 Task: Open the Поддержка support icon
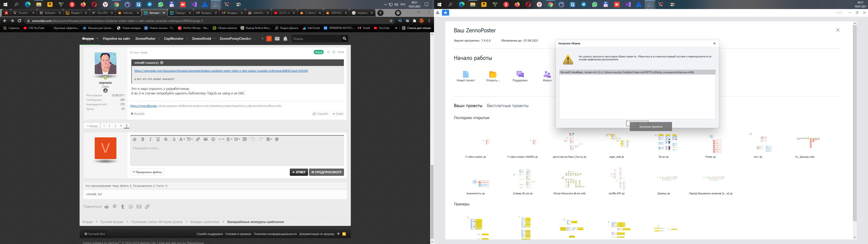520,77
